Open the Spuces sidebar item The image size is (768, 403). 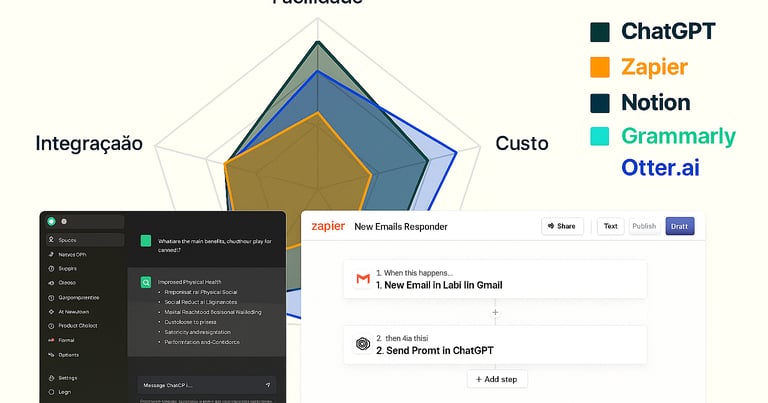(85, 240)
